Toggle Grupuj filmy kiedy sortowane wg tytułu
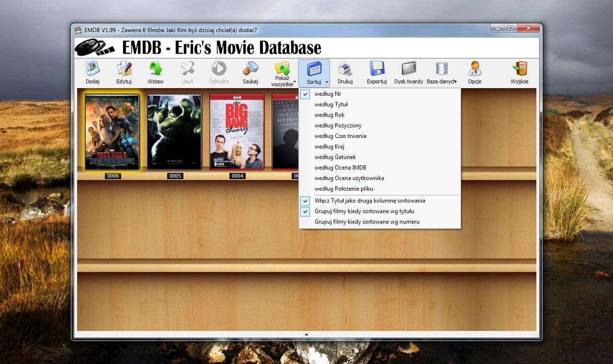Image resolution: width=613 pixels, height=364 pixels. (380, 211)
